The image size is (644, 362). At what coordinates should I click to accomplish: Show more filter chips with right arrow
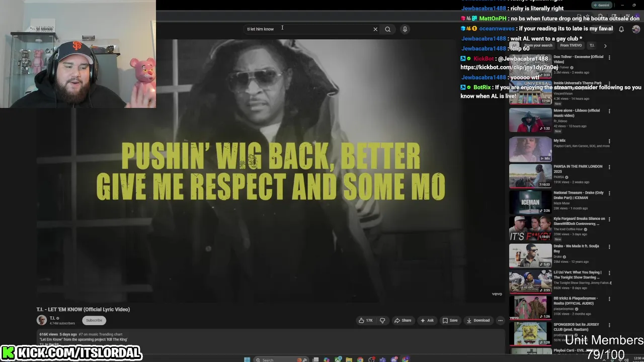tap(605, 46)
